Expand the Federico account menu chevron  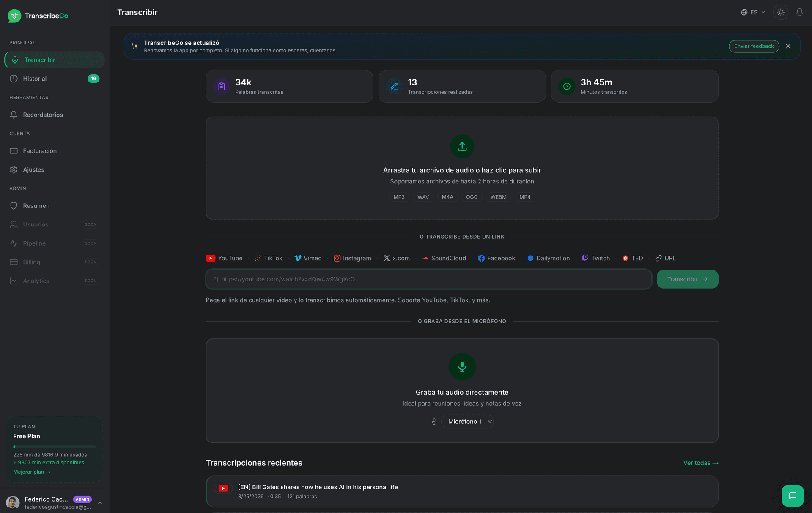click(x=100, y=502)
